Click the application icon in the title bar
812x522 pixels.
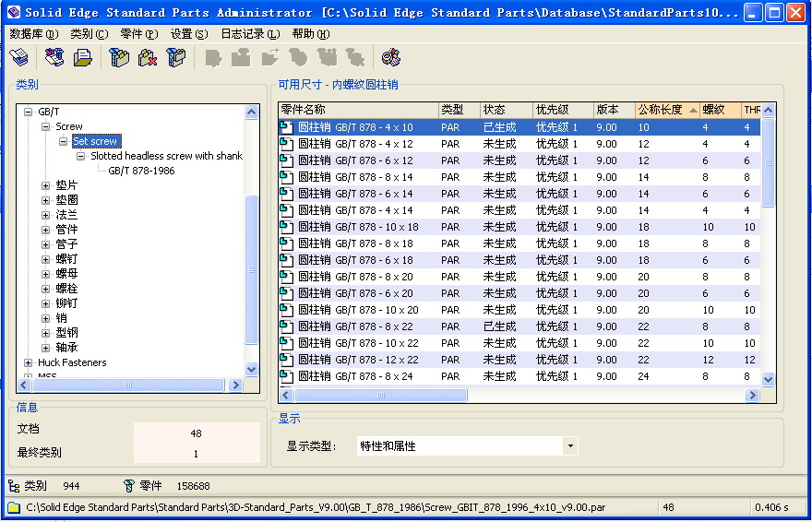[x=14, y=12]
